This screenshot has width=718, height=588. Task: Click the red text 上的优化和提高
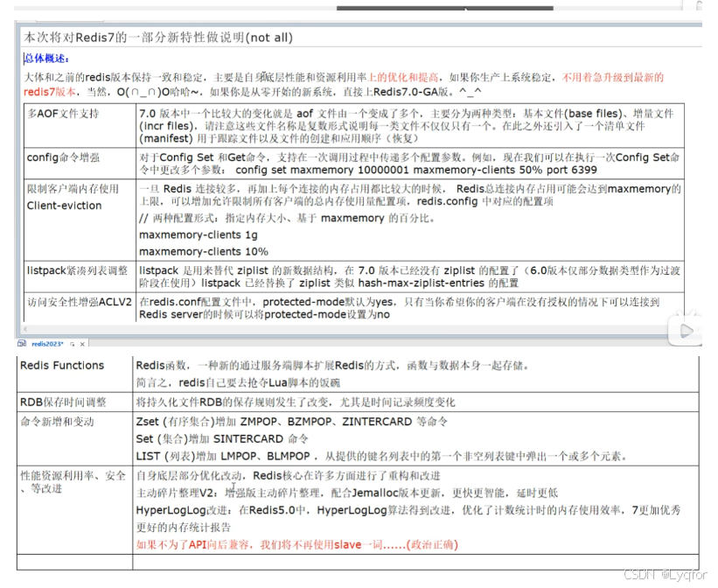(x=403, y=77)
